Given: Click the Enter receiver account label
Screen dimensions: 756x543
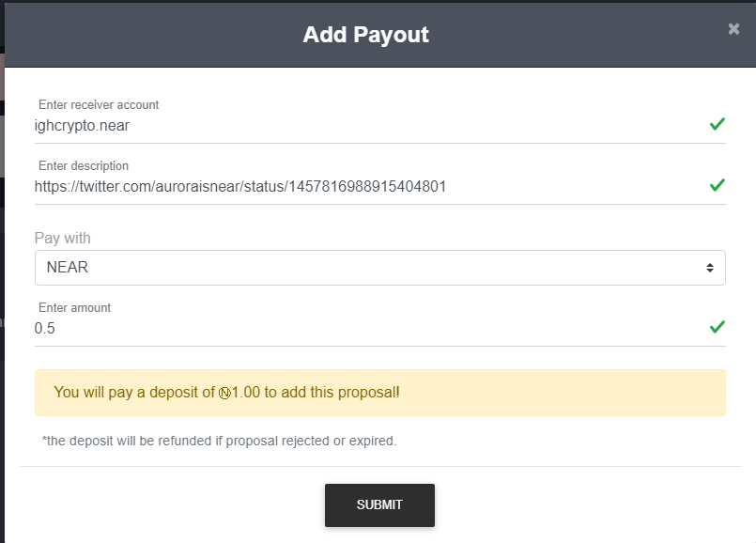Looking at the screenshot, I should click(x=99, y=105).
